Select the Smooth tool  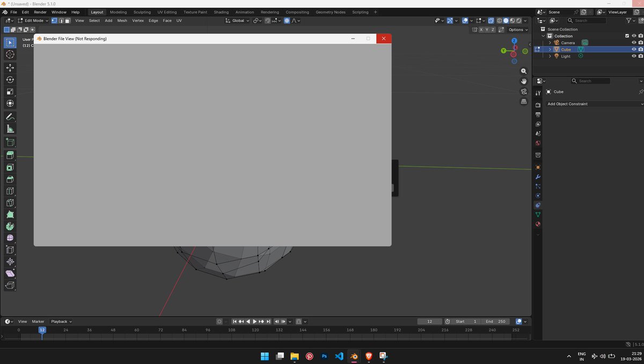[10, 238]
